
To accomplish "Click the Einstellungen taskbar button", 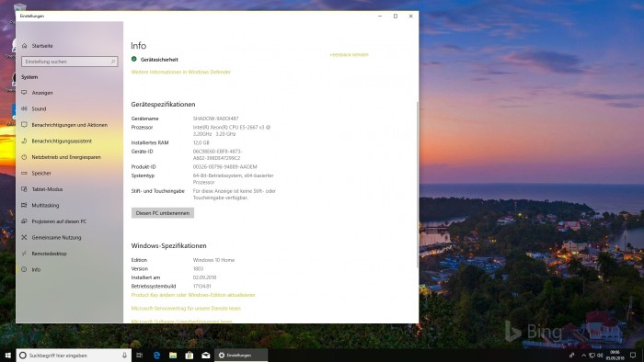I will 241,356.
